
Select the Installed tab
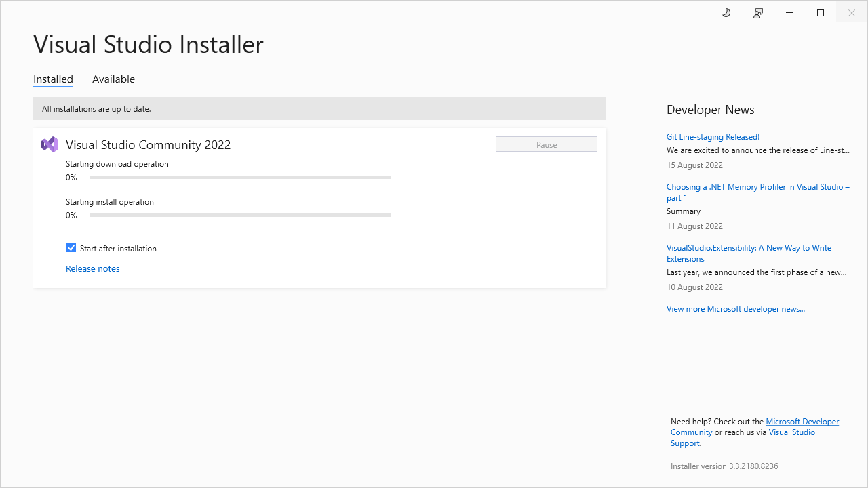[53, 79]
